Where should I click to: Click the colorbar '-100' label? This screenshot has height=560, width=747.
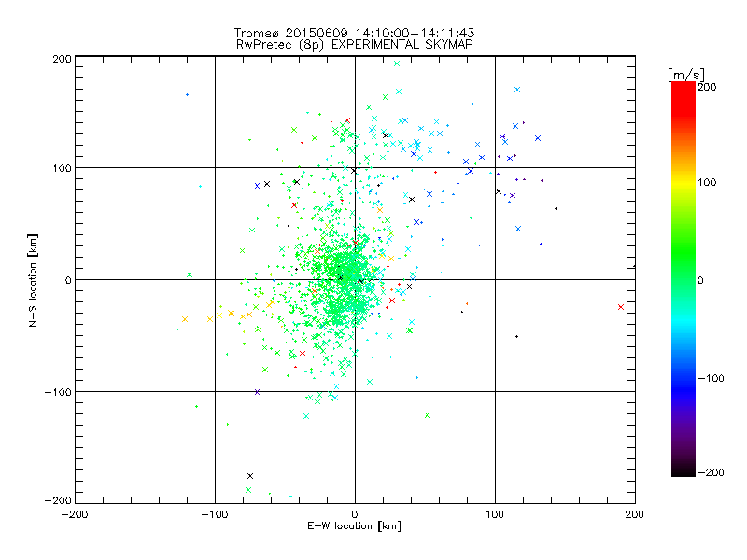point(711,378)
